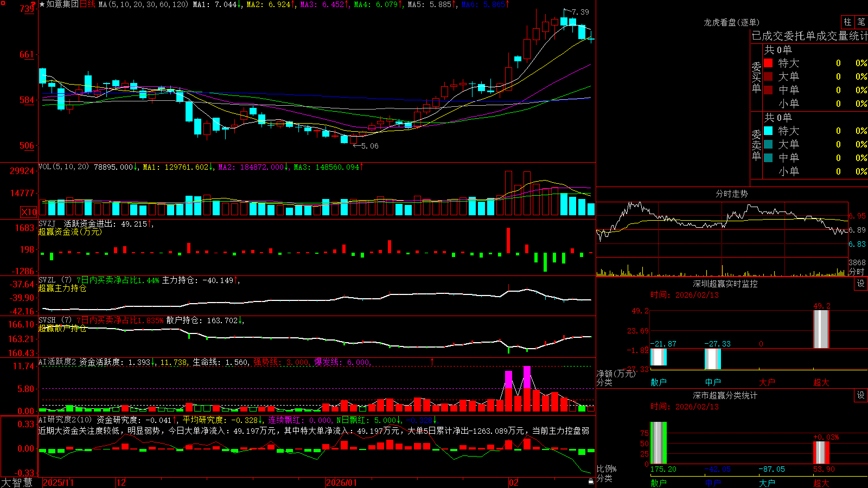Open 设 settings for 深市超赢分类统计

(x=860, y=395)
